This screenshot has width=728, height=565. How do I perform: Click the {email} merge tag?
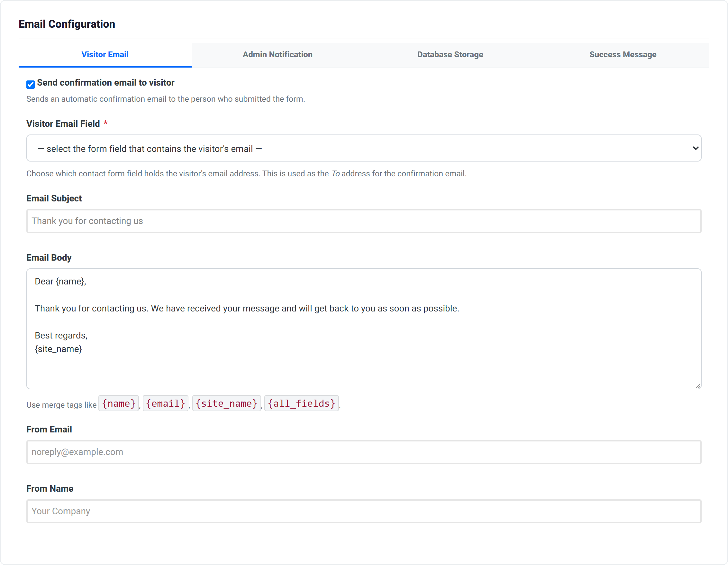[x=166, y=403]
